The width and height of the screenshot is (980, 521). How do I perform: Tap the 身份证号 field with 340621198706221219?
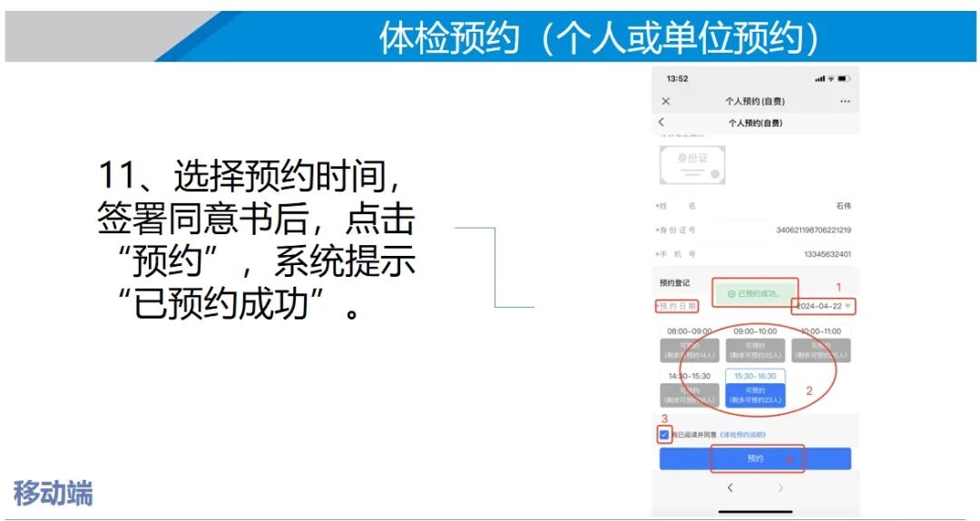755,231
